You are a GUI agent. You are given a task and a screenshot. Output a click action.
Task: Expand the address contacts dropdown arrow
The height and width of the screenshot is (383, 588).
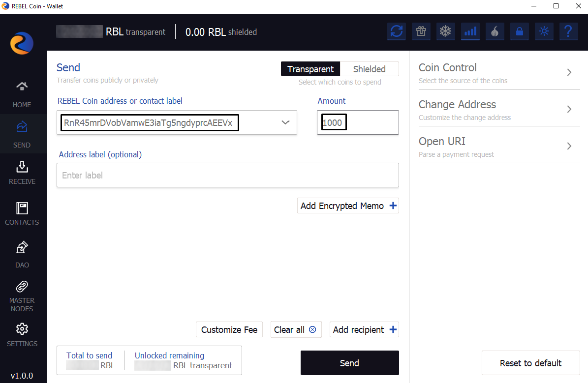285,122
